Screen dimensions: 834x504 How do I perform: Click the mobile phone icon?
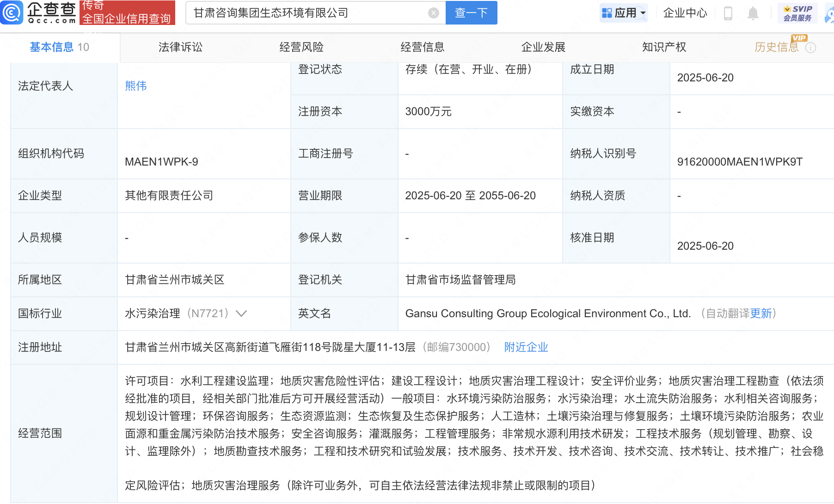pos(728,13)
